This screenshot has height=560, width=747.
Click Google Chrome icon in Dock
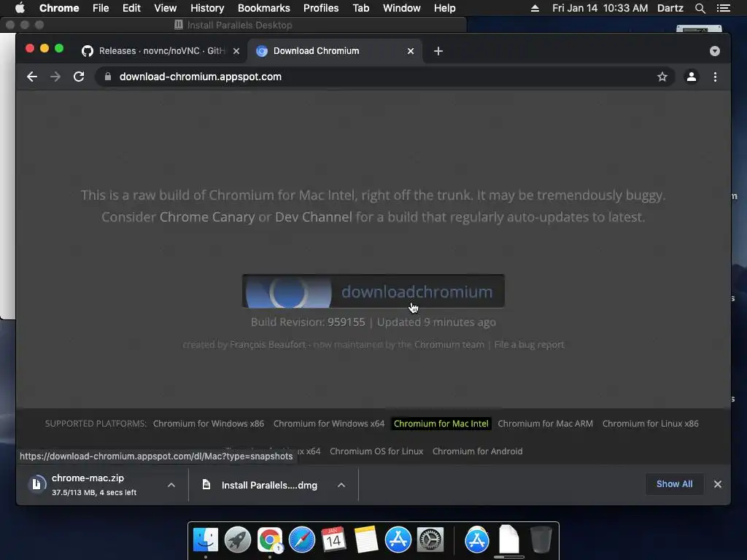click(270, 540)
